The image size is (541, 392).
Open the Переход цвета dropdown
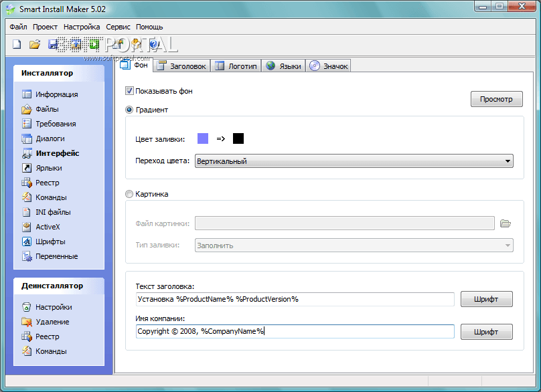[354, 161]
